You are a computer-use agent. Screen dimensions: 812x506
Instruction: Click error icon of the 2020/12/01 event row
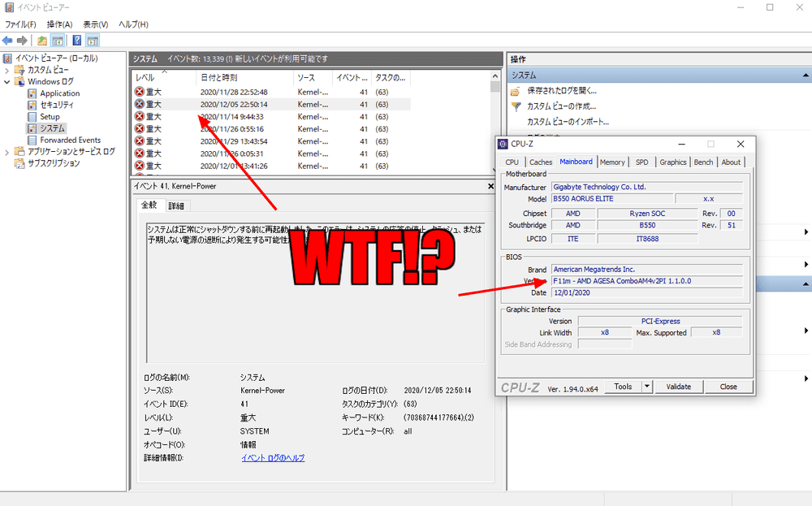(x=140, y=166)
